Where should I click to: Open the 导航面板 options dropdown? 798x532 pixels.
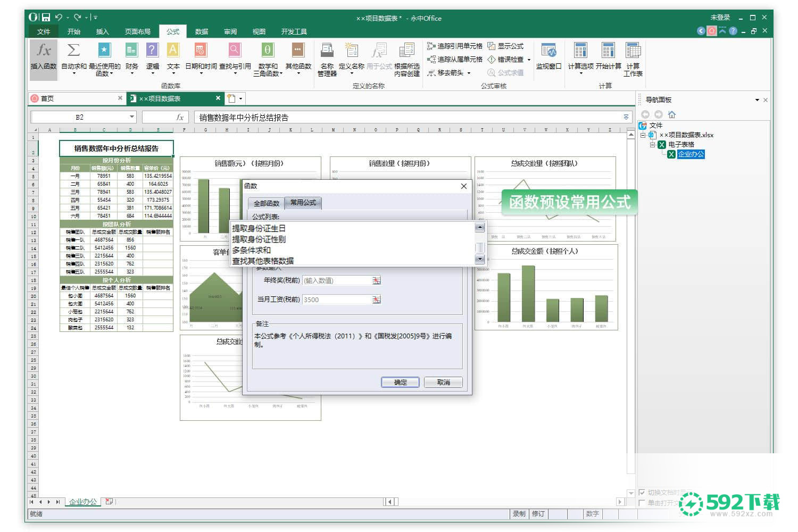point(757,100)
